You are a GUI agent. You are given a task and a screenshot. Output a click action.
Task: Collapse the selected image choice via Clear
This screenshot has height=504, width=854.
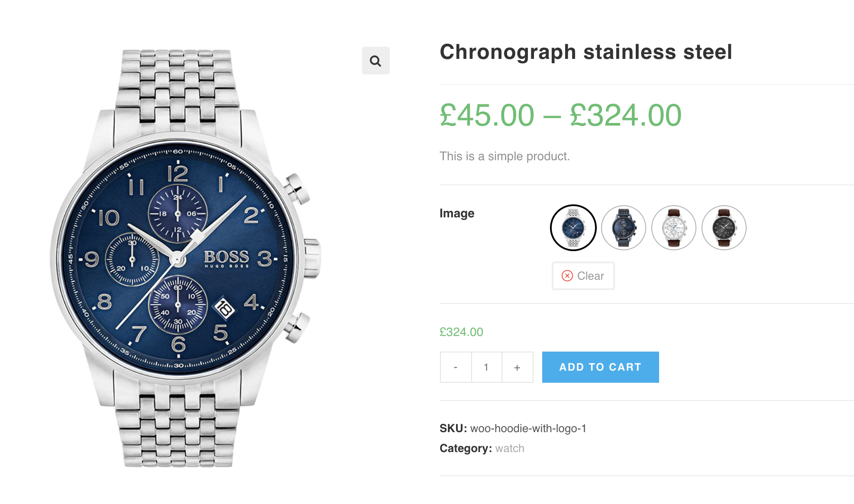[x=582, y=276]
